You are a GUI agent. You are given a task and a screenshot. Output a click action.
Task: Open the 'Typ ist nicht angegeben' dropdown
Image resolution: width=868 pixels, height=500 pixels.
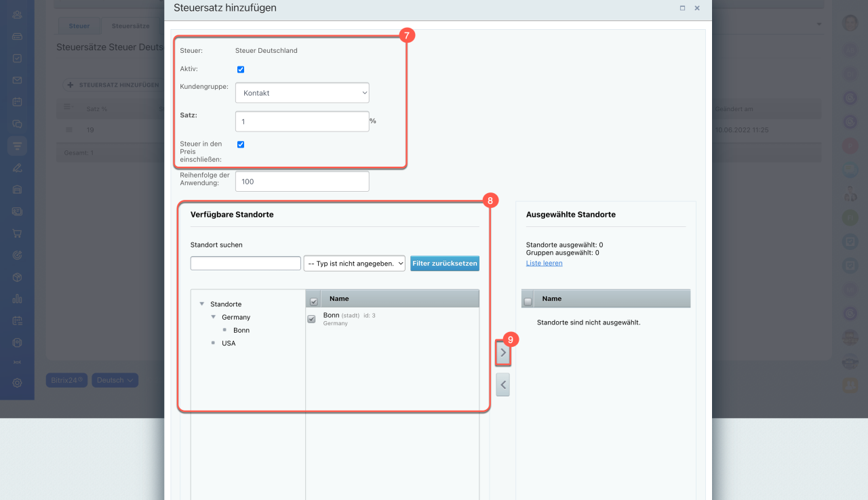pyautogui.click(x=355, y=264)
